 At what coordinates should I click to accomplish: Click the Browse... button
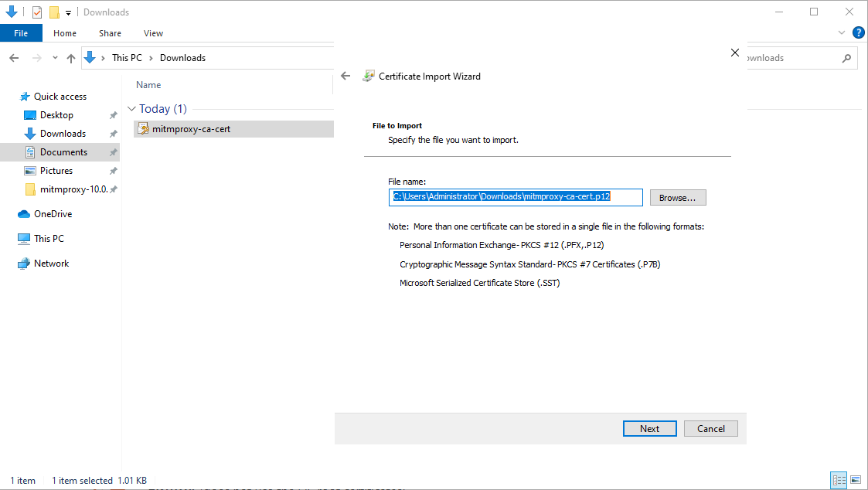(x=678, y=198)
